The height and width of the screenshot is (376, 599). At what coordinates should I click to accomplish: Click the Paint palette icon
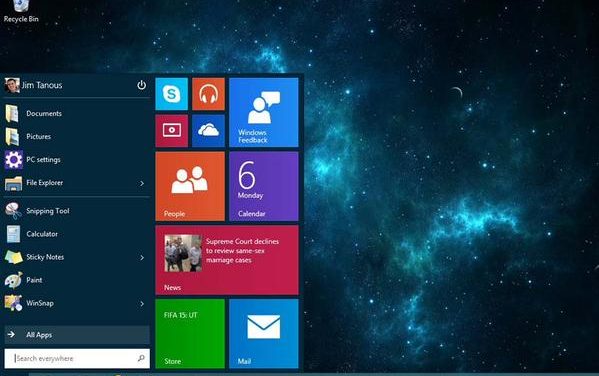[x=13, y=280]
